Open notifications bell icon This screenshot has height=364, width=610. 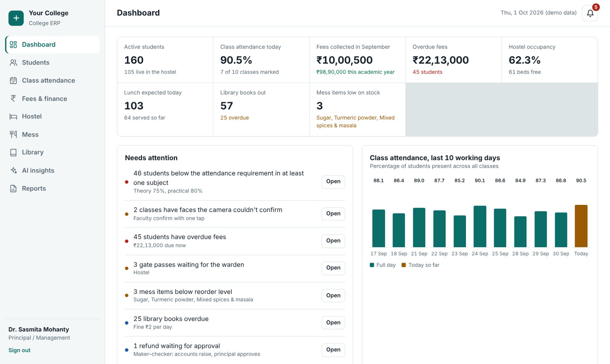590,13
